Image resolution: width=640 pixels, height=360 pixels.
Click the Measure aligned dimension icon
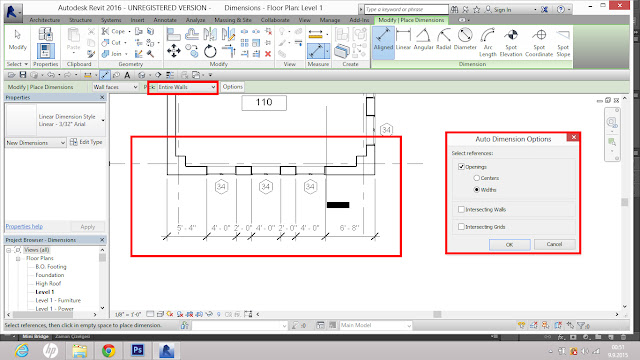316,51
